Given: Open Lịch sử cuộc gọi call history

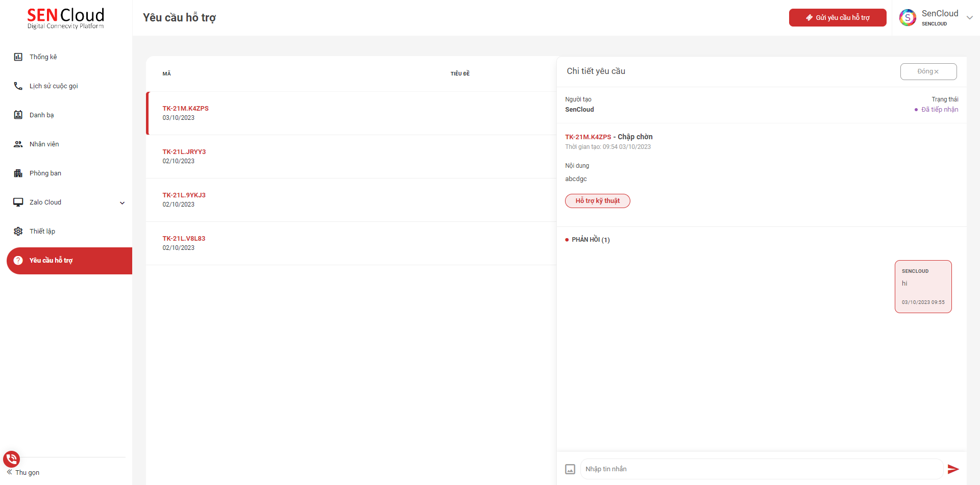Looking at the screenshot, I should tap(54, 86).
